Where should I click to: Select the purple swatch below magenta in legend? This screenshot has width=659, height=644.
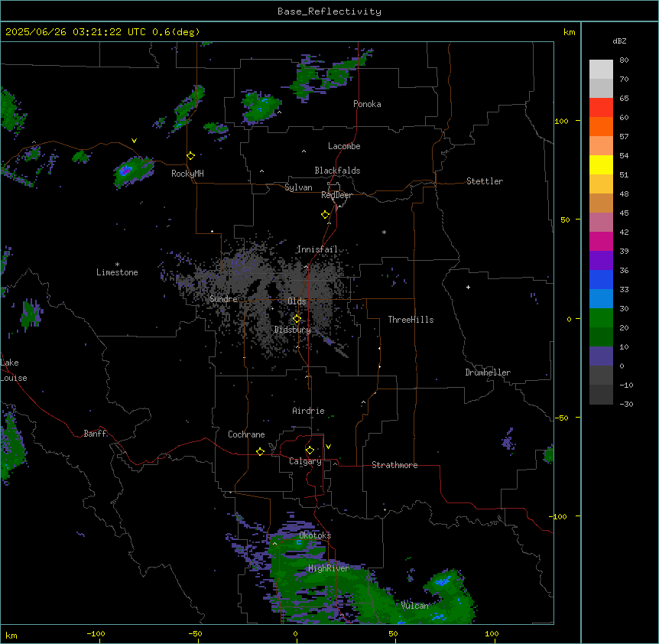tap(601, 261)
